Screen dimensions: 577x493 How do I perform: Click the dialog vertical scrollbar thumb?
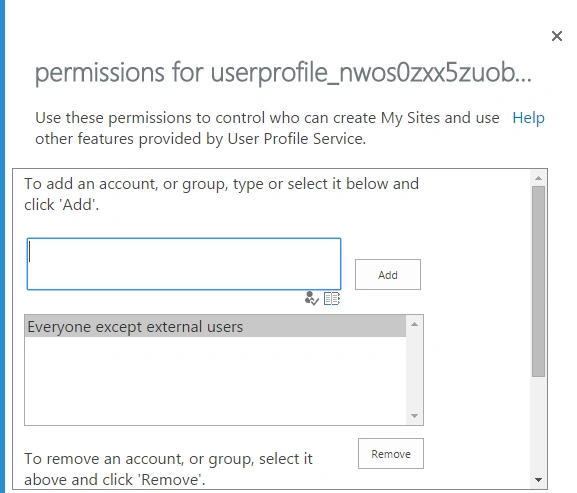538,281
